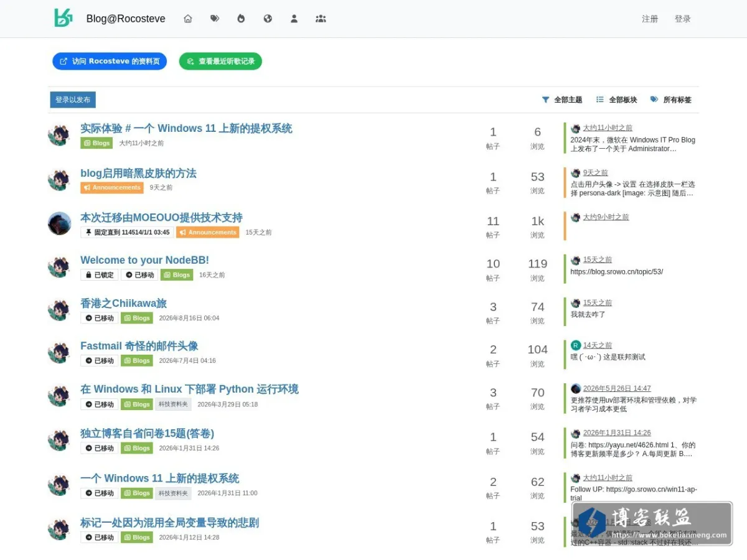Screen dimensions: 747x560
Task: Open topic 一个 Windows 11 上新的提权系统 with 62 views
Action: pyautogui.click(x=159, y=478)
